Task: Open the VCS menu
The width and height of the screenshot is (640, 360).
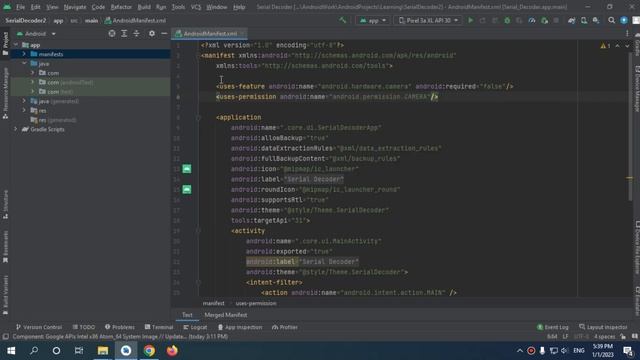Action: pos(196,7)
